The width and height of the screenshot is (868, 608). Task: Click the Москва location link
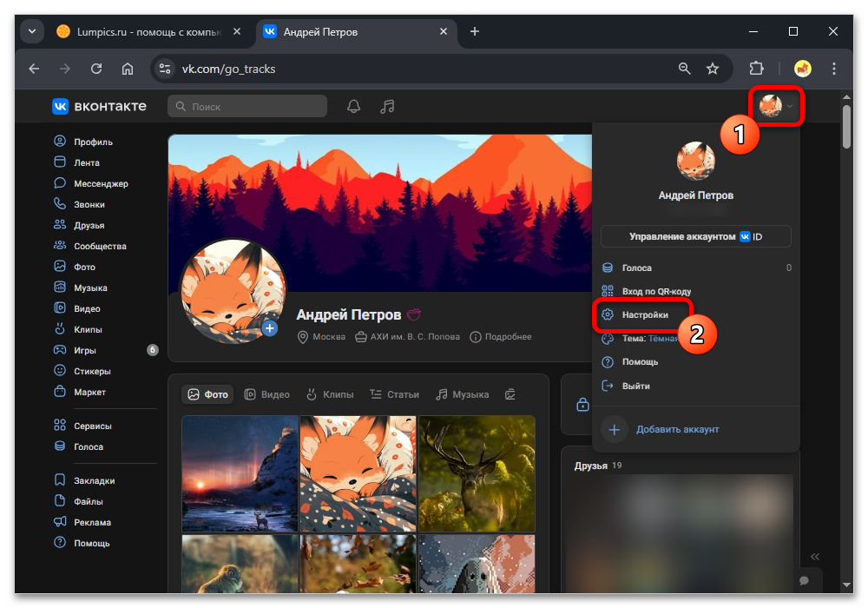[x=322, y=337]
